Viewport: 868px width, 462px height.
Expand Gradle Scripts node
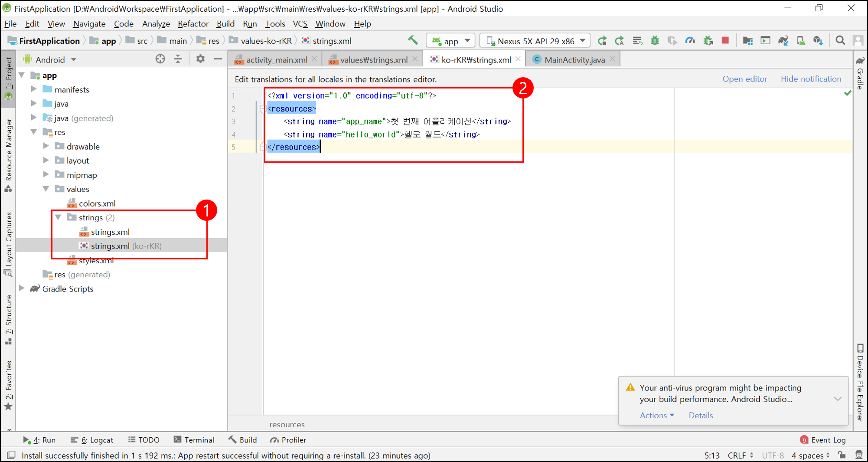22,288
